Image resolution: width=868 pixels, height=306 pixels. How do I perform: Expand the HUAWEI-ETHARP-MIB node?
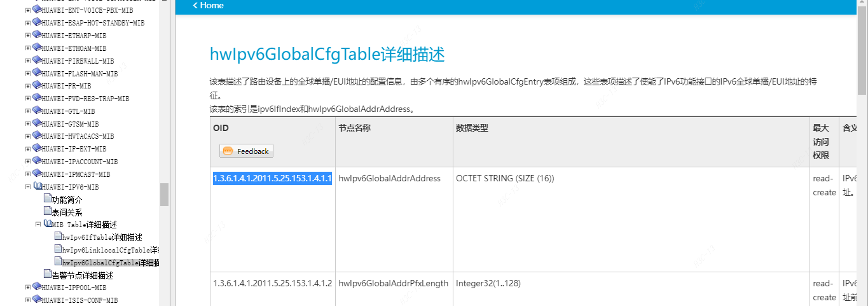(28, 36)
